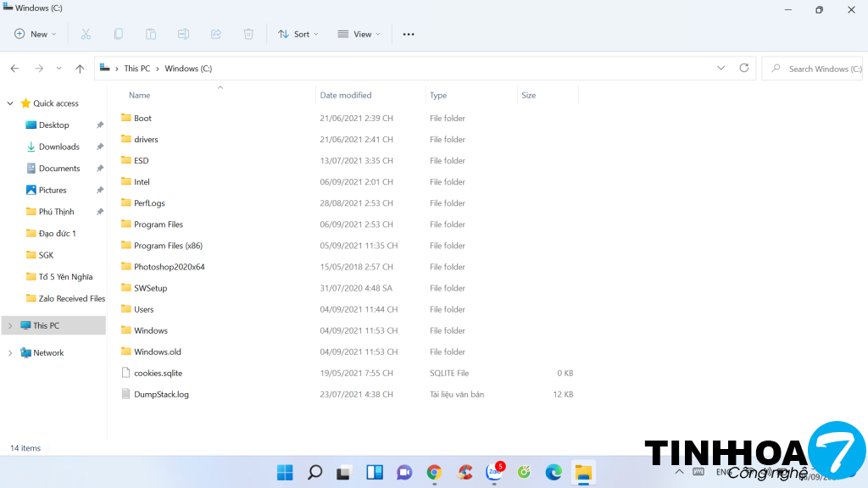This screenshot has width=868, height=488.
Task: Click the Search Windows (C:) box
Action: pos(818,69)
